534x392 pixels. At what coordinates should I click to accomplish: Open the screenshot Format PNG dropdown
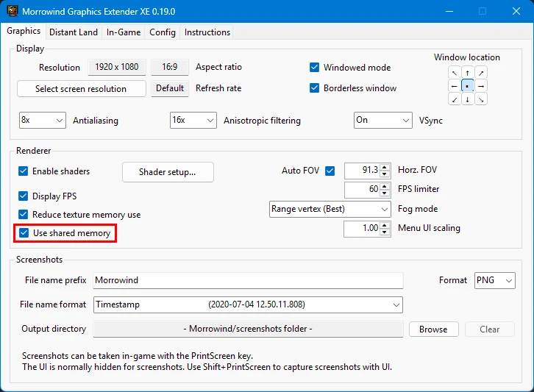pyautogui.click(x=494, y=280)
